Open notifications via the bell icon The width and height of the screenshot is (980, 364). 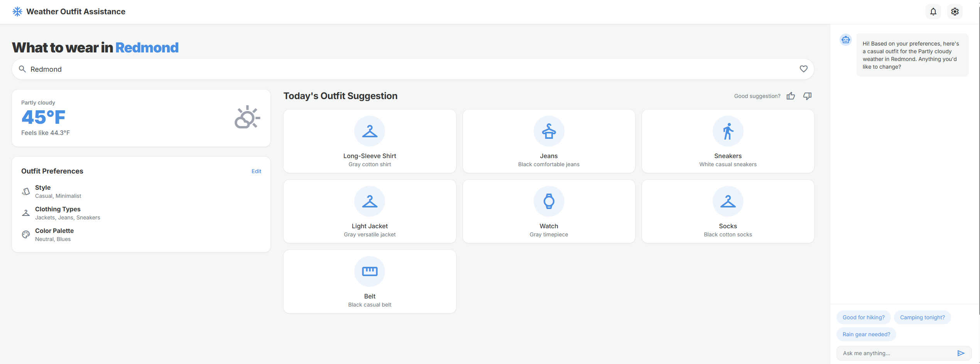[933, 12]
